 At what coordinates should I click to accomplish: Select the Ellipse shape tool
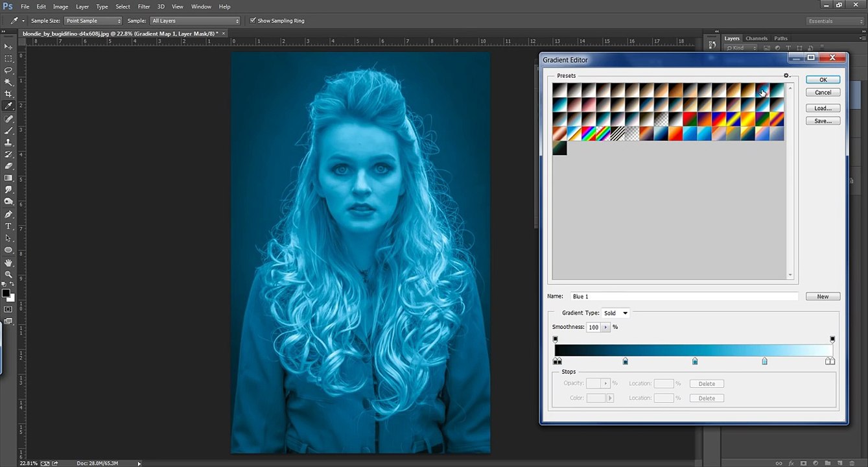pyautogui.click(x=8, y=250)
